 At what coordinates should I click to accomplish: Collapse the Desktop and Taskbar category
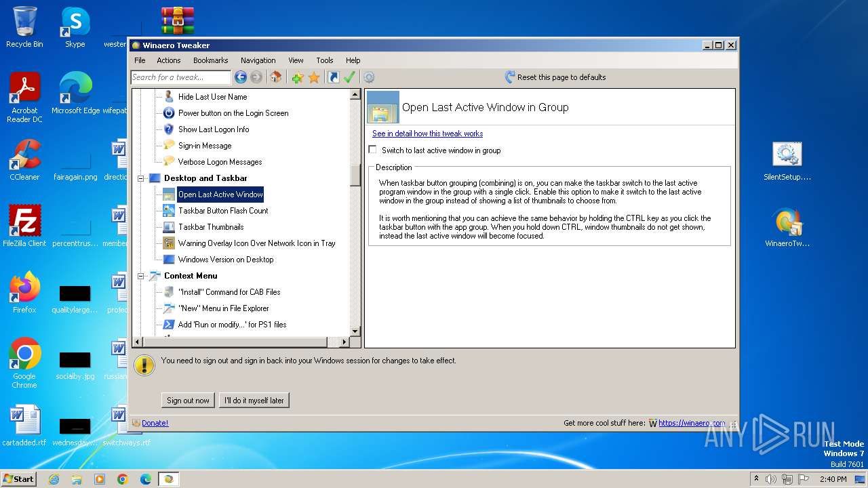click(x=142, y=178)
